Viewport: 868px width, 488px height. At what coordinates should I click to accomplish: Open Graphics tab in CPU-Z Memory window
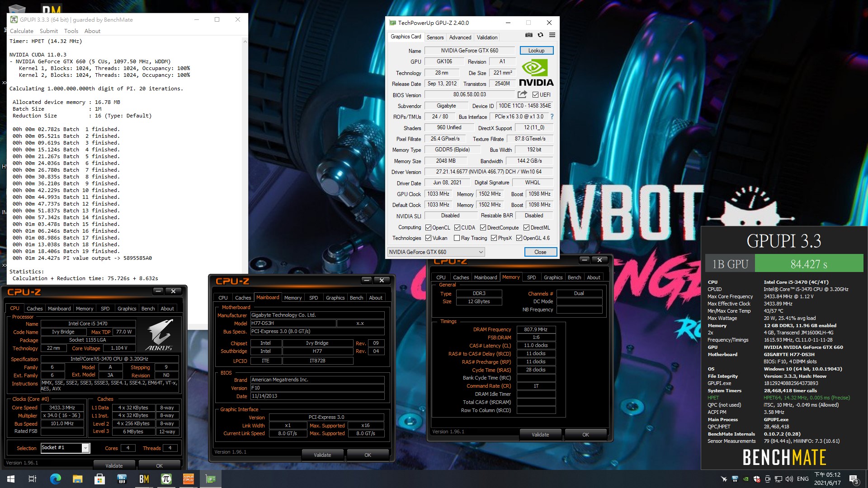[x=553, y=277]
